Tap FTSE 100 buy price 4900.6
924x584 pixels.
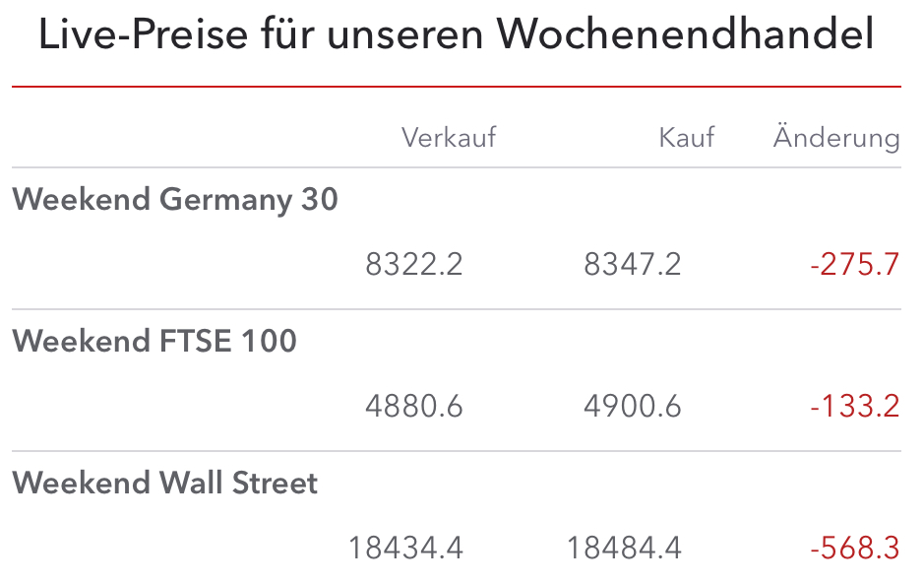click(x=632, y=406)
